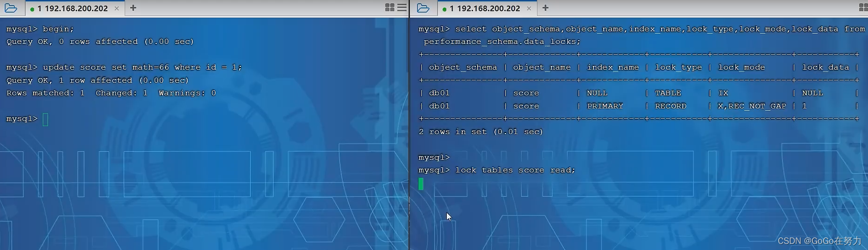
Task: Open session folder icon in right terminal pane
Action: [x=423, y=8]
